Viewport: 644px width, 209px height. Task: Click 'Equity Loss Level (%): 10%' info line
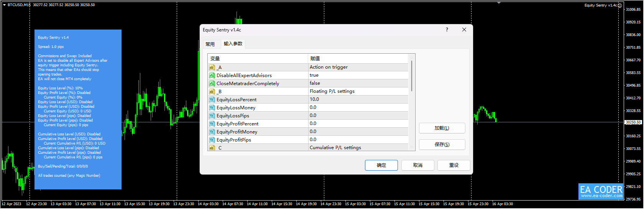(60, 88)
